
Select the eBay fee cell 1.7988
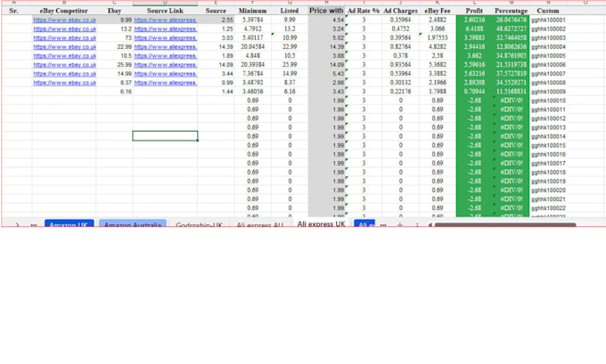438,92
